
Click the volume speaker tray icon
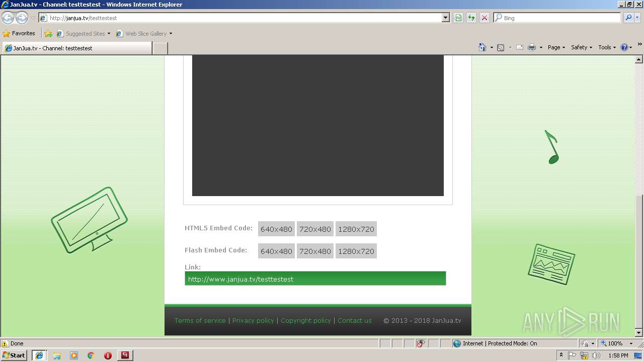coord(596,355)
